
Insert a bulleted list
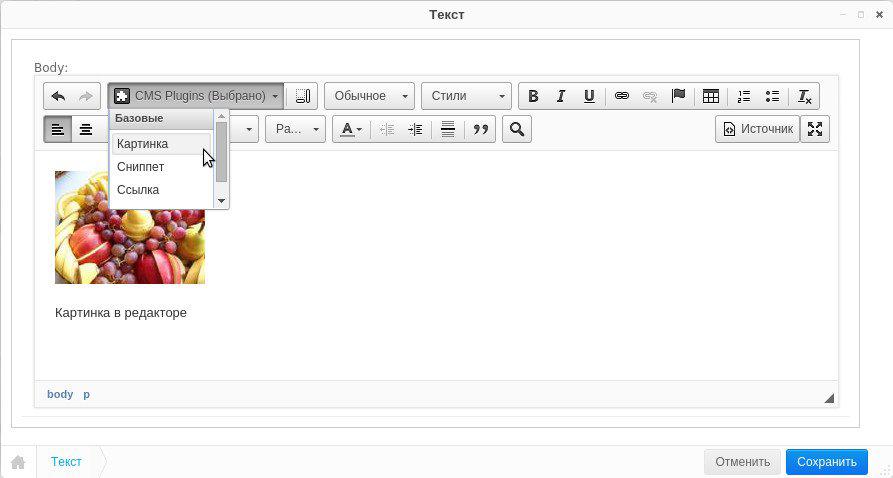pos(772,96)
